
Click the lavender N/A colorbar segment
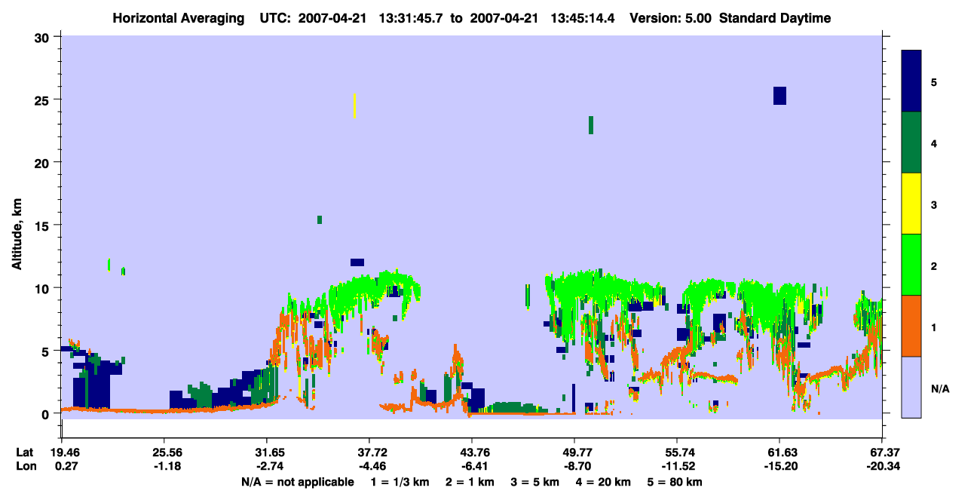[911, 387]
